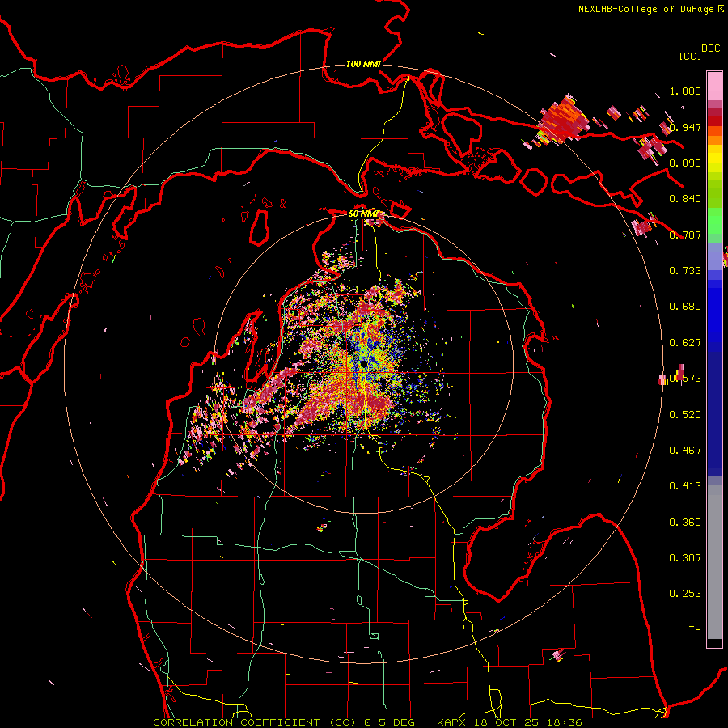Click the 0.947 color scale value
This screenshot has height=728, width=728.
685,127
